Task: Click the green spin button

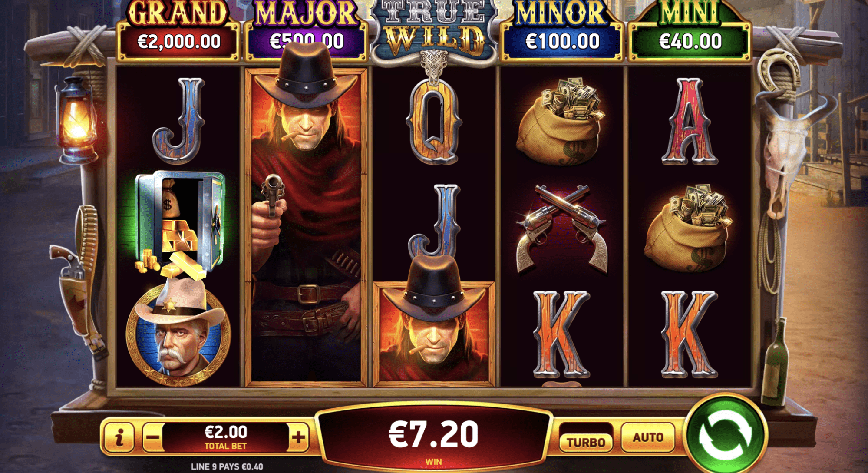Action: [x=726, y=434]
